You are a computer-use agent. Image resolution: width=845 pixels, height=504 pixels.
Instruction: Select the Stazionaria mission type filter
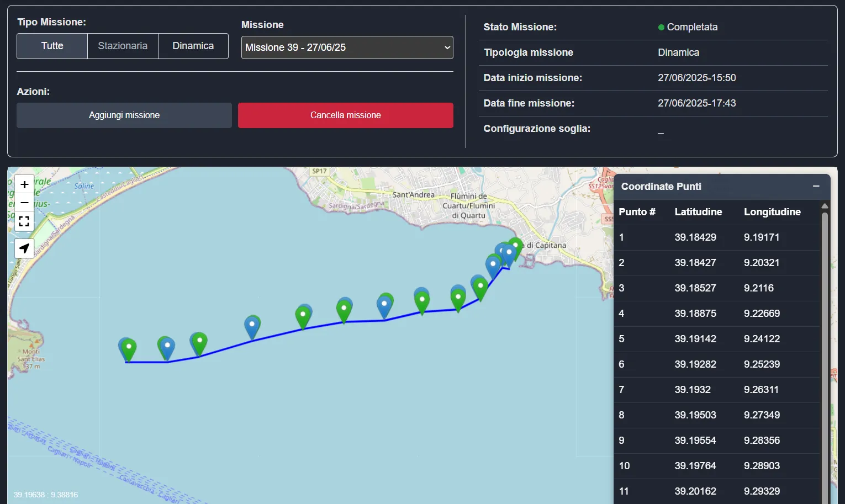coord(123,46)
